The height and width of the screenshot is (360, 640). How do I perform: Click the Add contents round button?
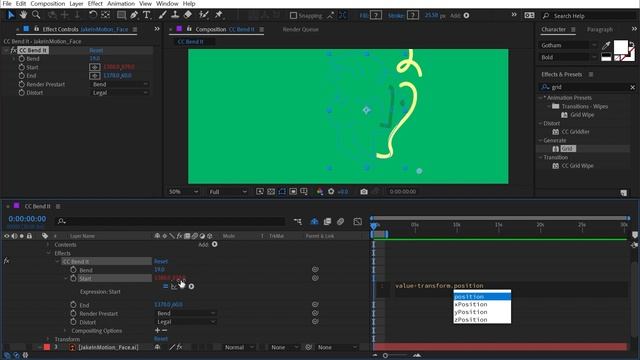(x=215, y=244)
